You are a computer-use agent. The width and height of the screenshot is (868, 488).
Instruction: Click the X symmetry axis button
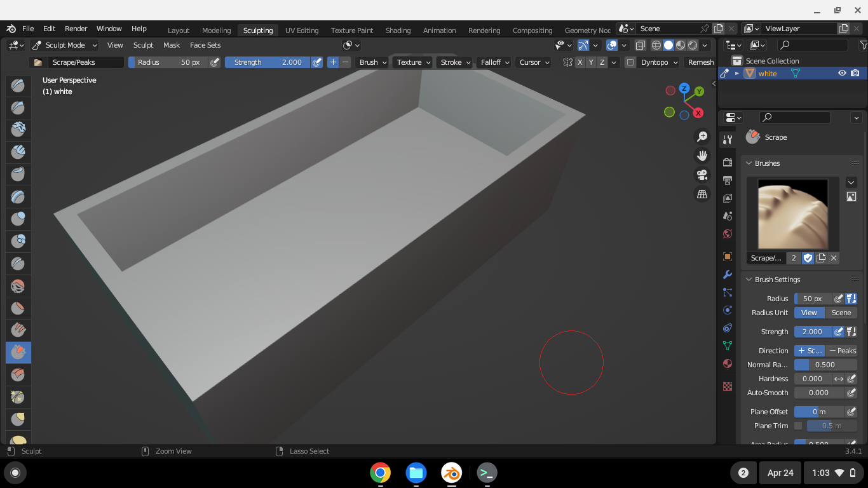coord(580,62)
